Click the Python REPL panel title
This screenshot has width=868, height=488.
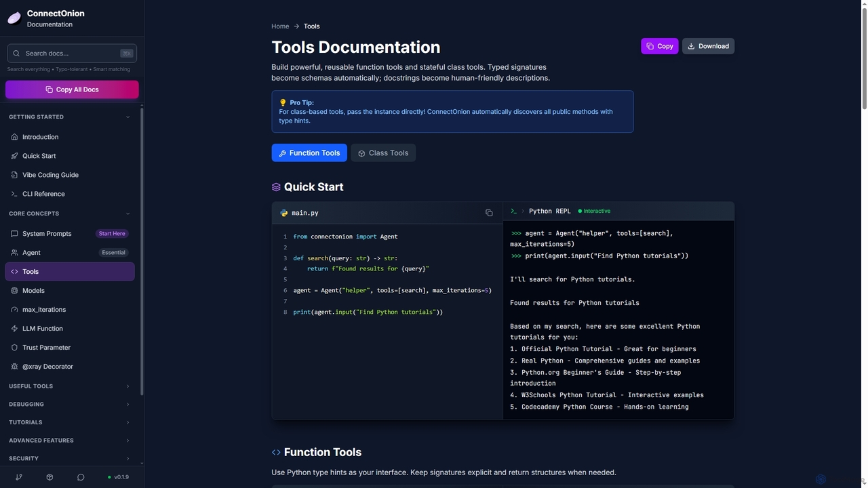pos(550,211)
